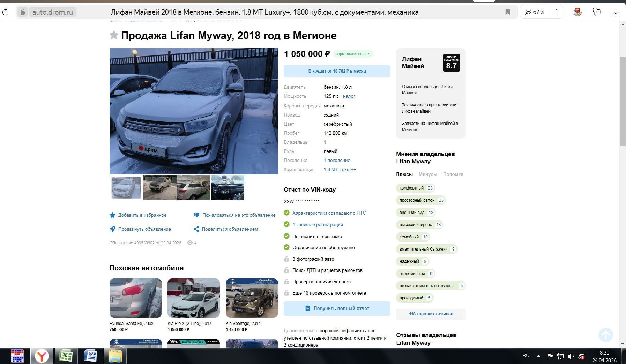This screenshot has height=364, width=626.
Task: Click 'В кредит от 18 782 ₽' button
Action: (337, 71)
